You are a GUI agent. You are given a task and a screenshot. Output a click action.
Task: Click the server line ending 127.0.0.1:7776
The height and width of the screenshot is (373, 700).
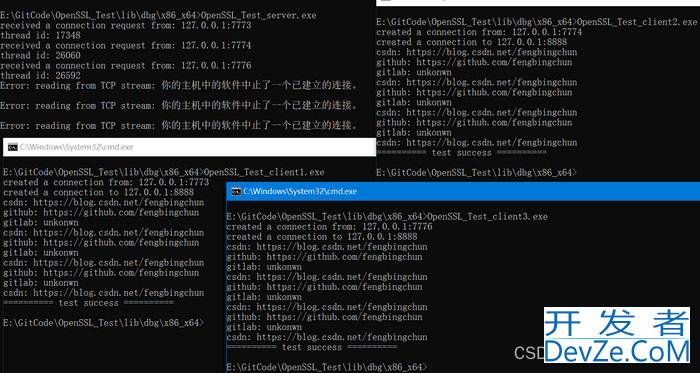[x=125, y=66]
